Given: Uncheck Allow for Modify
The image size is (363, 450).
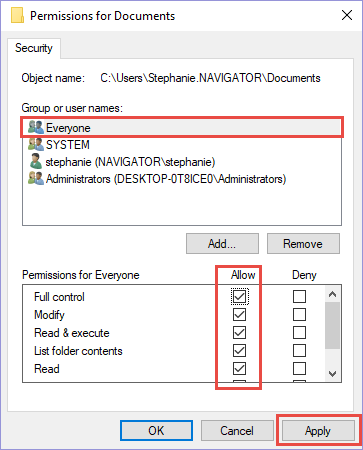Looking at the screenshot, I should [239, 314].
